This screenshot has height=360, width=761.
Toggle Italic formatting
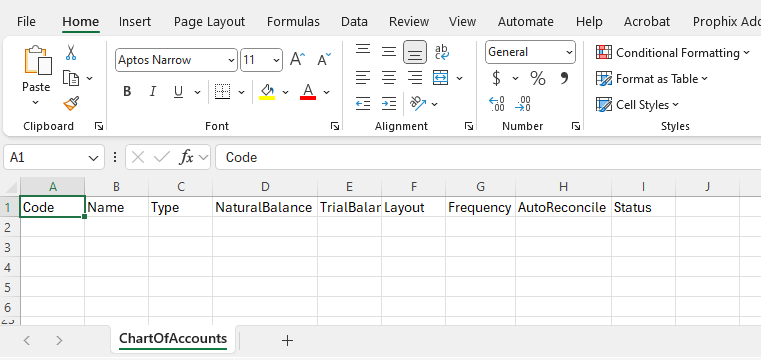153,91
